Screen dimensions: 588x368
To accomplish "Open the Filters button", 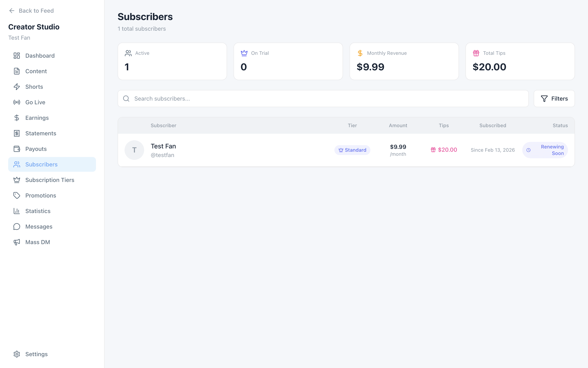I will point(554,99).
